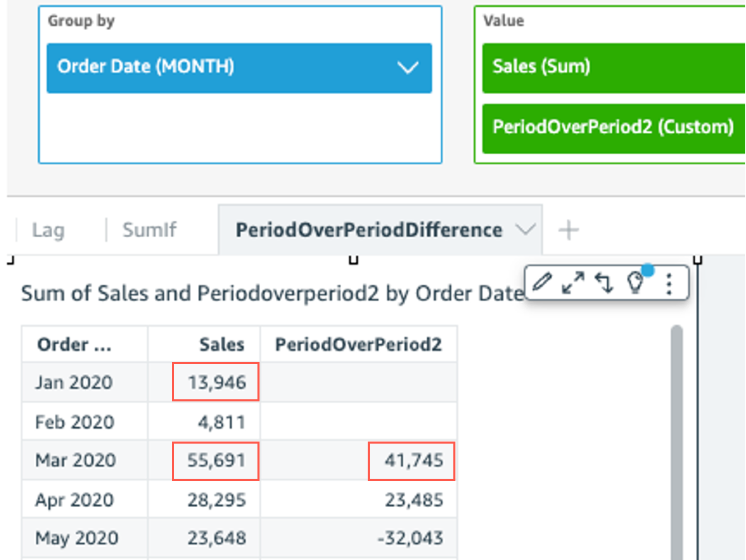Click the visual title text
This screenshot has height=560, width=746.
click(x=272, y=294)
